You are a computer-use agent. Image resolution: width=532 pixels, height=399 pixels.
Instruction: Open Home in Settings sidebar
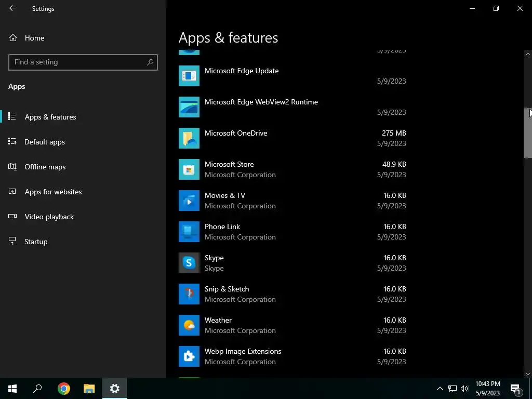[83, 38]
